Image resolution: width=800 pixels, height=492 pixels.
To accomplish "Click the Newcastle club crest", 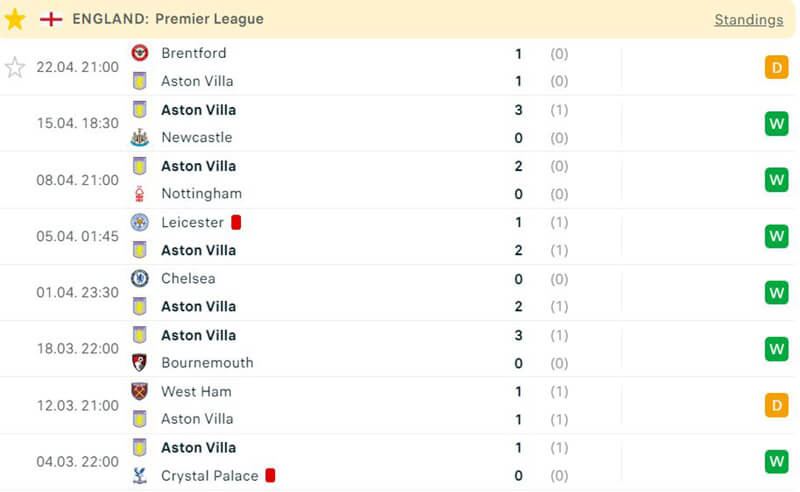I will click(140, 137).
